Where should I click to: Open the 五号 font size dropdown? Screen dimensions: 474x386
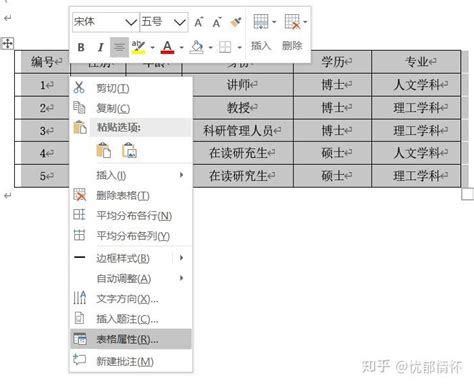pos(164,22)
